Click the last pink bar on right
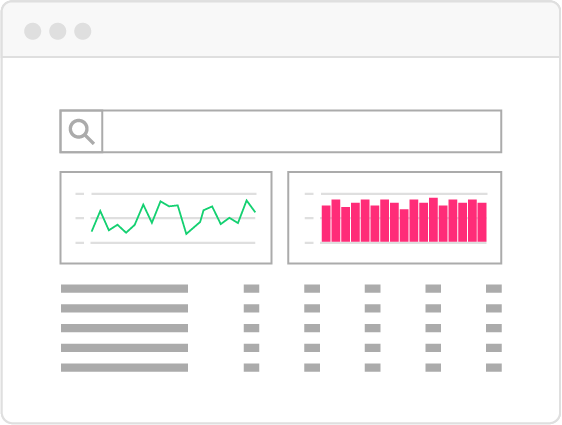The width and height of the screenshot is (562, 425). tap(482, 222)
